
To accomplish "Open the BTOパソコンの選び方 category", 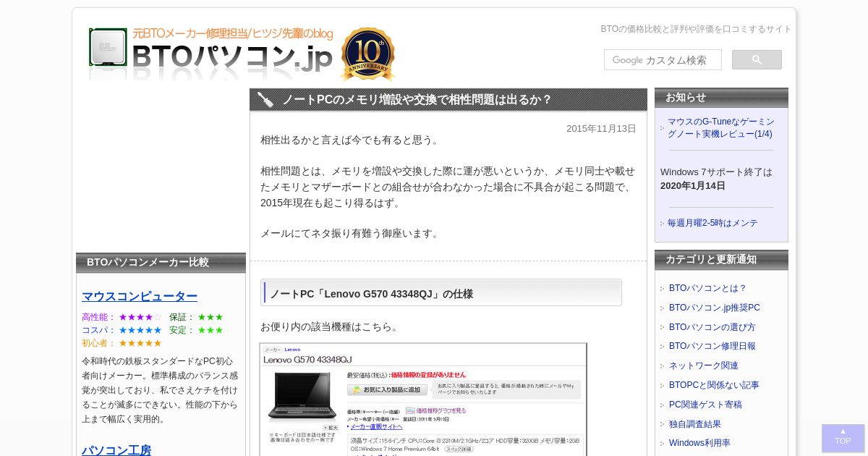I will (x=712, y=327).
